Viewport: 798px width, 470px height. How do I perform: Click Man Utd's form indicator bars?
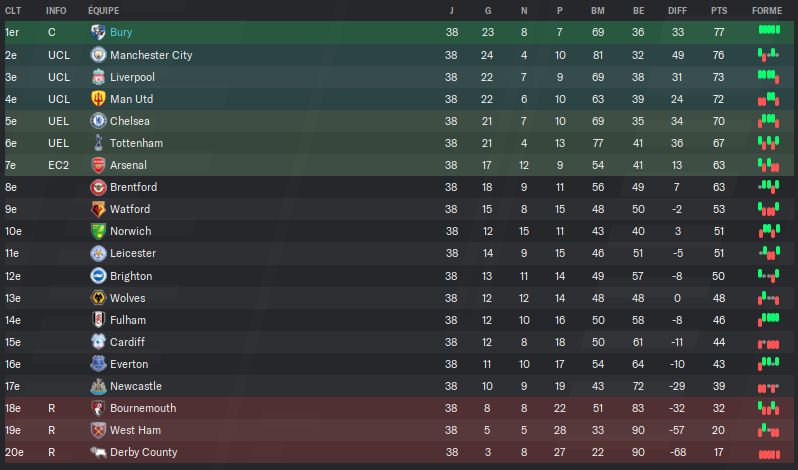pyautogui.click(x=768, y=99)
